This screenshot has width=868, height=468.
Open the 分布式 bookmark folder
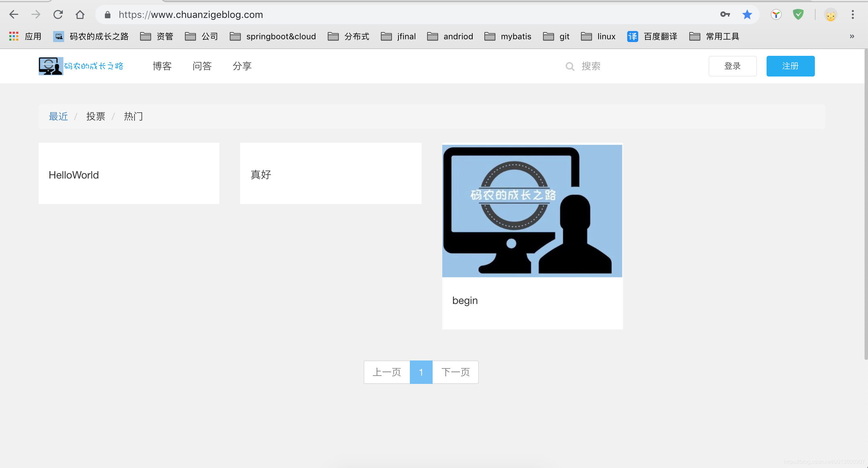348,36
